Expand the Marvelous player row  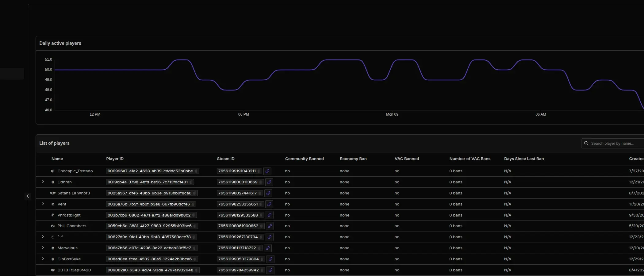click(43, 248)
